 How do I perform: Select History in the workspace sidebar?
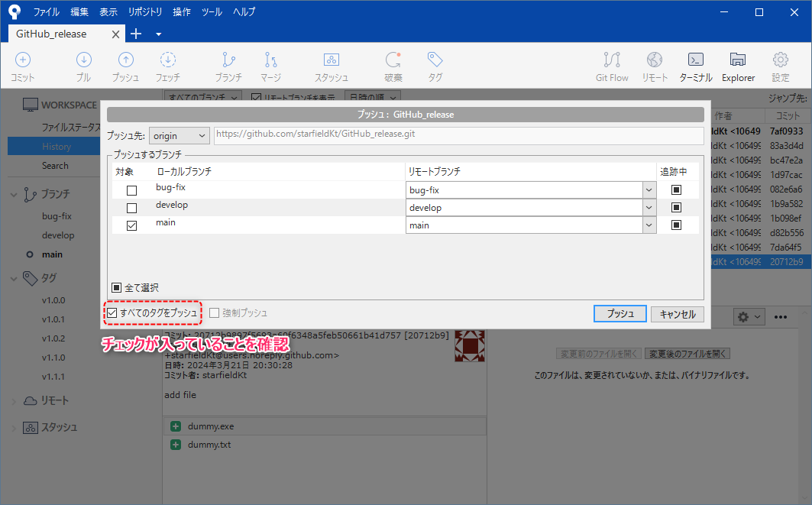tap(54, 147)
